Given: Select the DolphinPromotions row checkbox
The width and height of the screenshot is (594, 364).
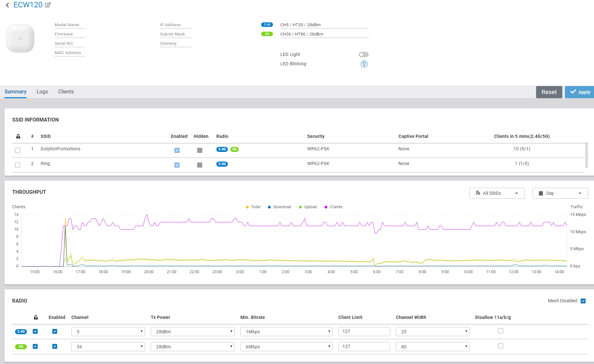Looking at the screenshot, I should click(18, 150).
